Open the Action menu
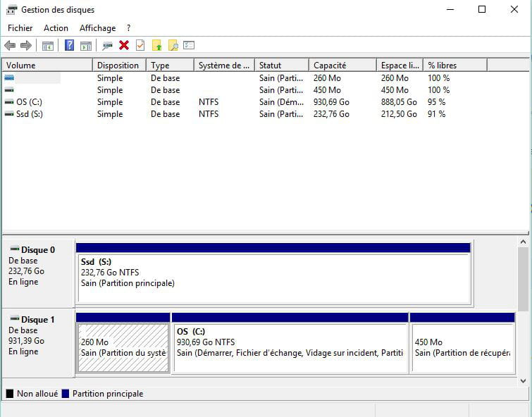Image resolution: width=532 pixels, height=417 pixels. pos(56,28)
